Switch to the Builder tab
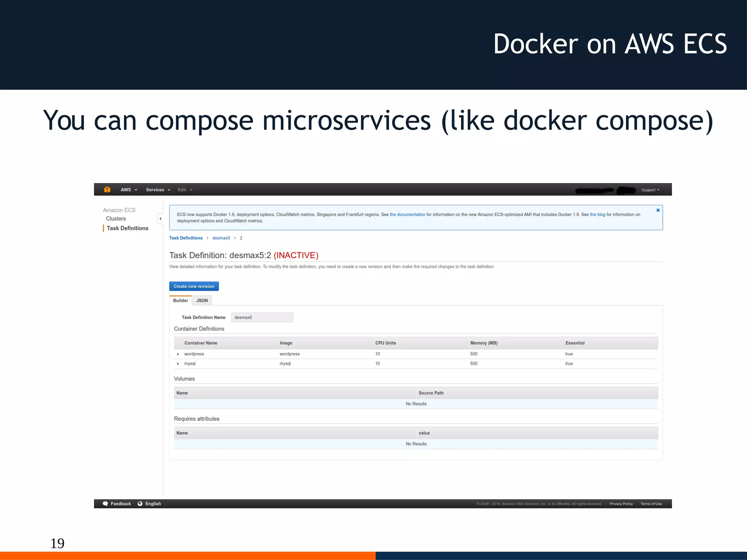This screenshot has width=747, height=560. [181, 300]
